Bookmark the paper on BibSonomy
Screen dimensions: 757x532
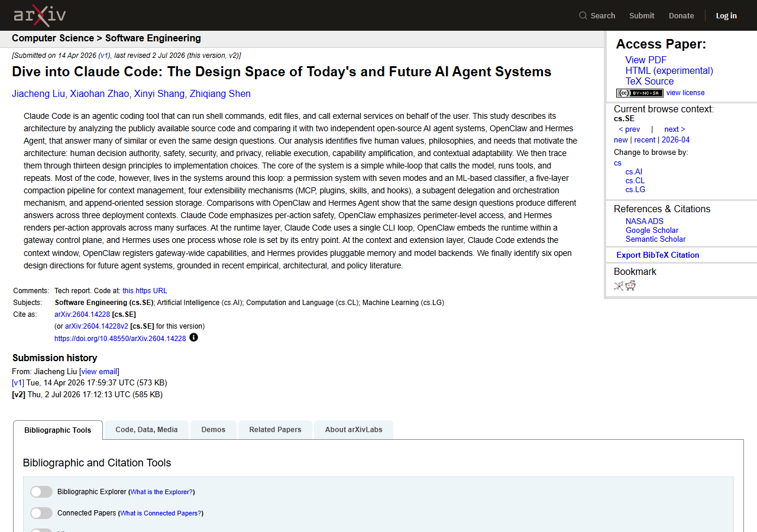pyautogui.click(x=619, y=286)
